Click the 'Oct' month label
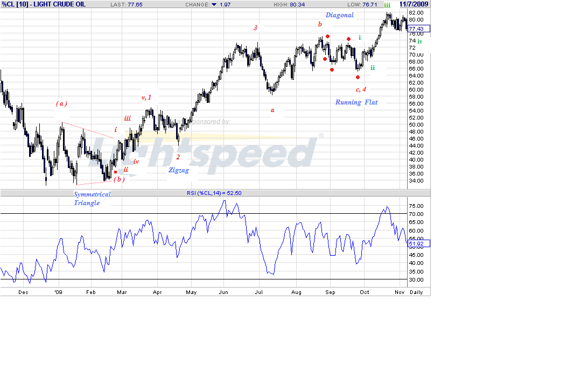The image size is (588, 385). click(365, 292)
